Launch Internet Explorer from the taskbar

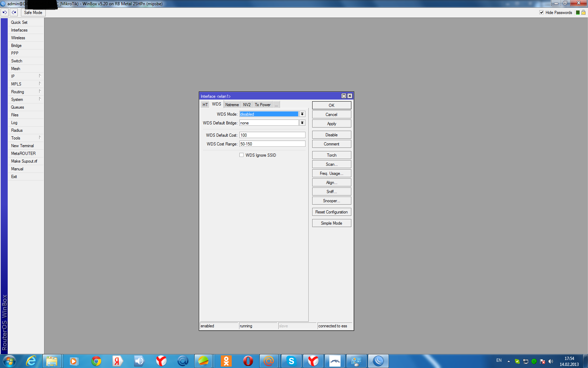click(x=31, y=361)
